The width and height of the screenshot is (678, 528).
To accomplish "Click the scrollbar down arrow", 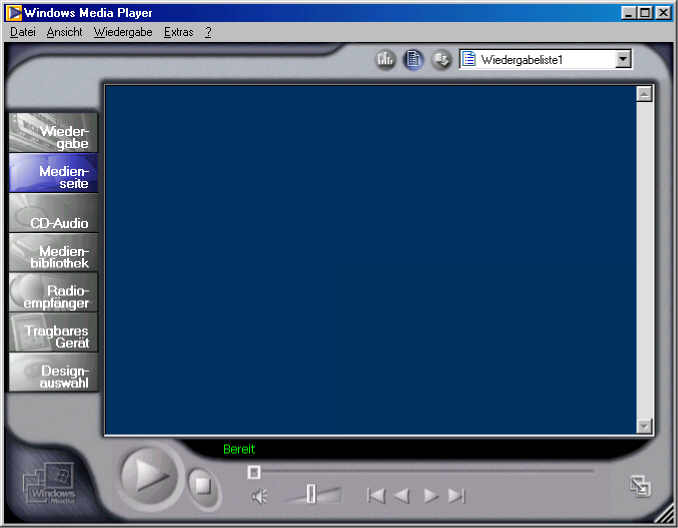I will 644,426.
